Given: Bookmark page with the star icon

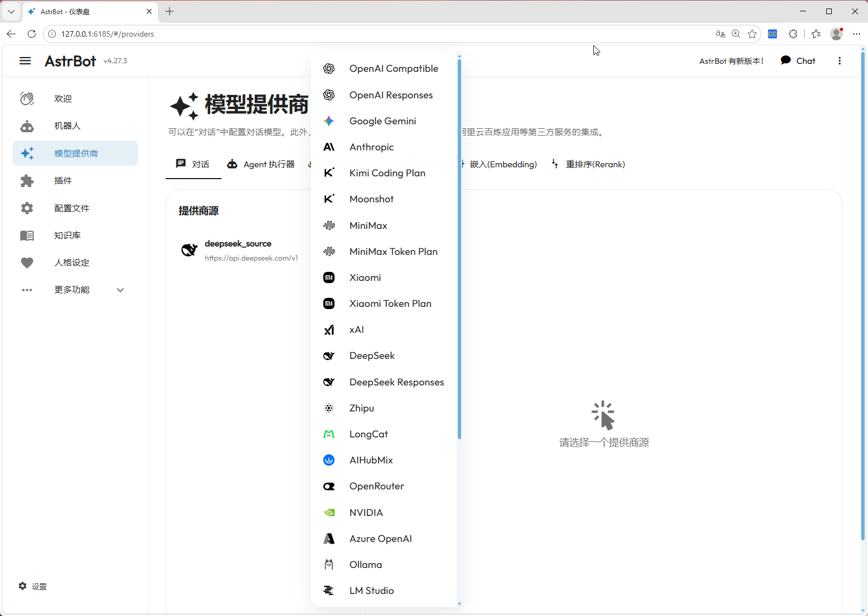Looking at the screenshot, I should (752, 34).
